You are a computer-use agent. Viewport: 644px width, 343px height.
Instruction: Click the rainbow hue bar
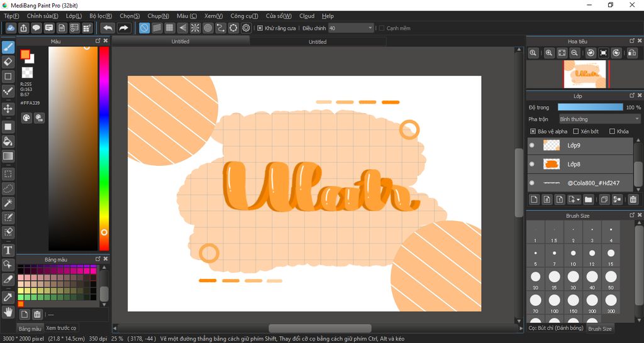click(x=104, y=148)
